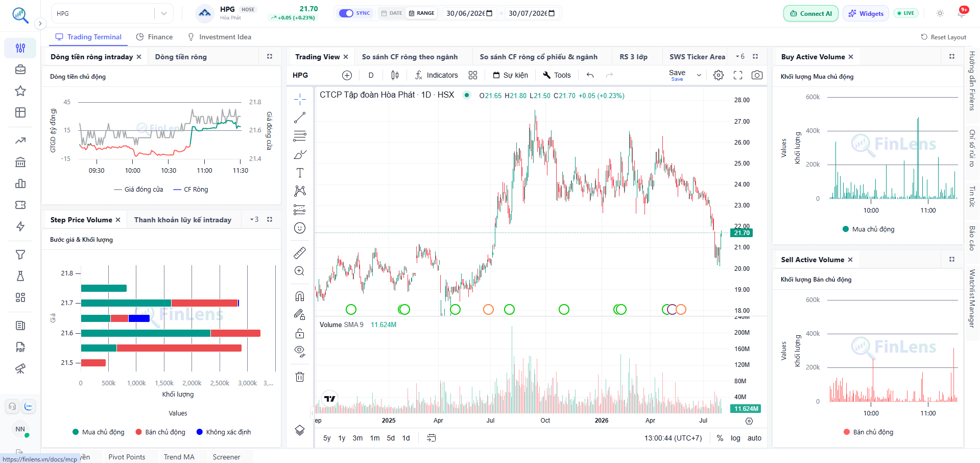Image resolution: width=980 pixels, height=463 pixels.
Task: Open the Sự kiện events dropdown
Action: tap(510, 75)
